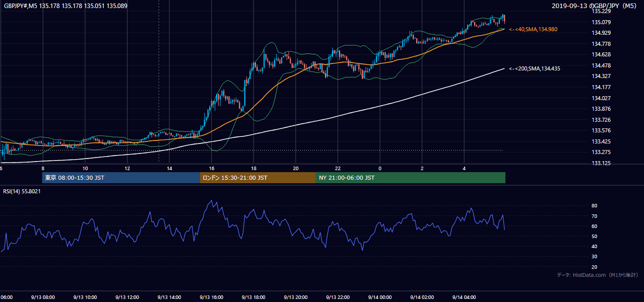Click hour tick 12 under the price chart
Image resolution: width=644 pixels, height=302 pixels.
[x=127, y=169]
